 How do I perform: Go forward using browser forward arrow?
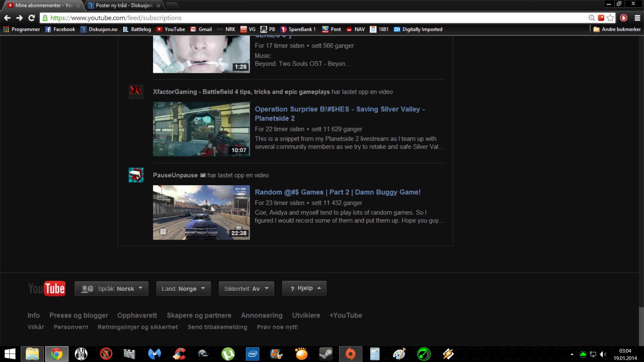pyautogui.click(x=19, y=18)
